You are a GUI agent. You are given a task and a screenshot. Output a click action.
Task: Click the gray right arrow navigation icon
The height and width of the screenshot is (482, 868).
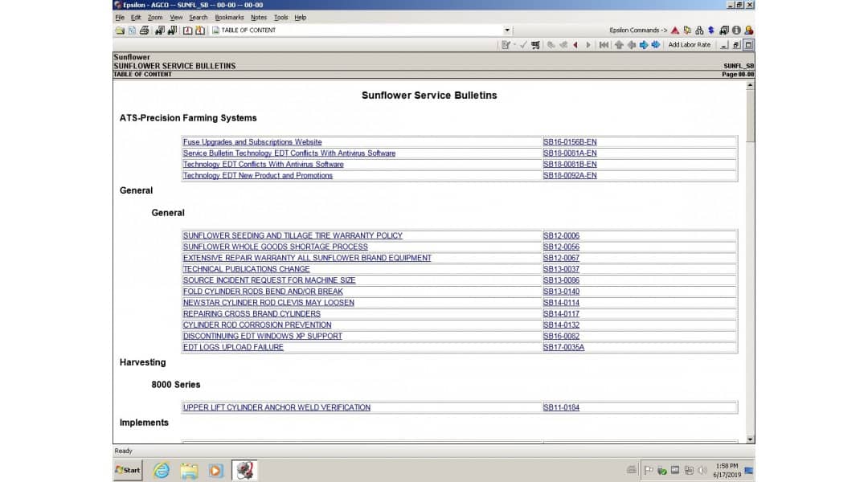[x=588, y=45]
